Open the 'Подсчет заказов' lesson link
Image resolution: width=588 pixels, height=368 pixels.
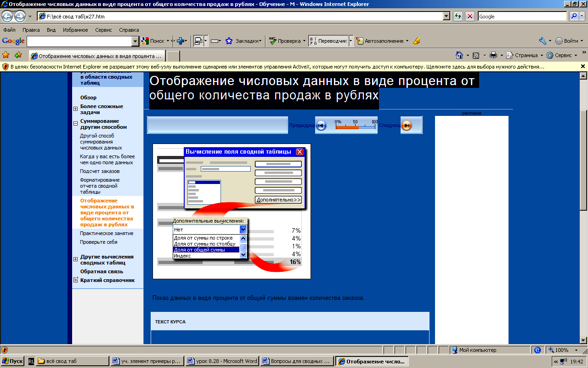click(x=100, y=171)
